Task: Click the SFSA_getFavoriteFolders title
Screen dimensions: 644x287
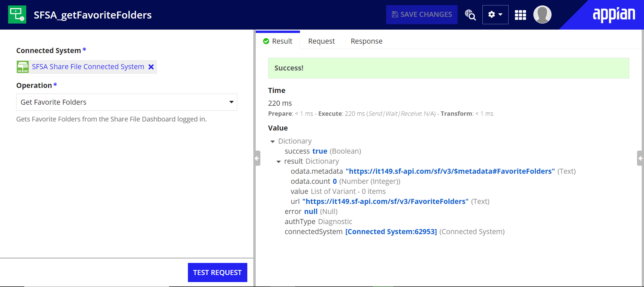Action: tap(93, 15)
